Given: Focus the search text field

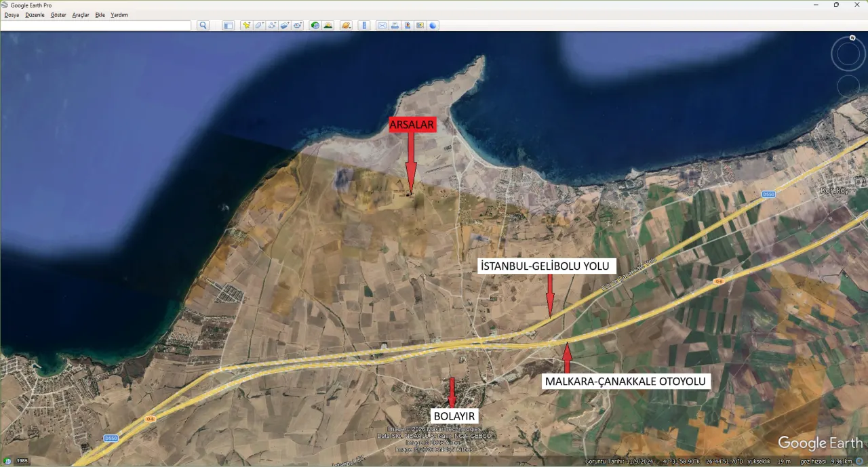Looking at the screenshot, I should point(96,26).
